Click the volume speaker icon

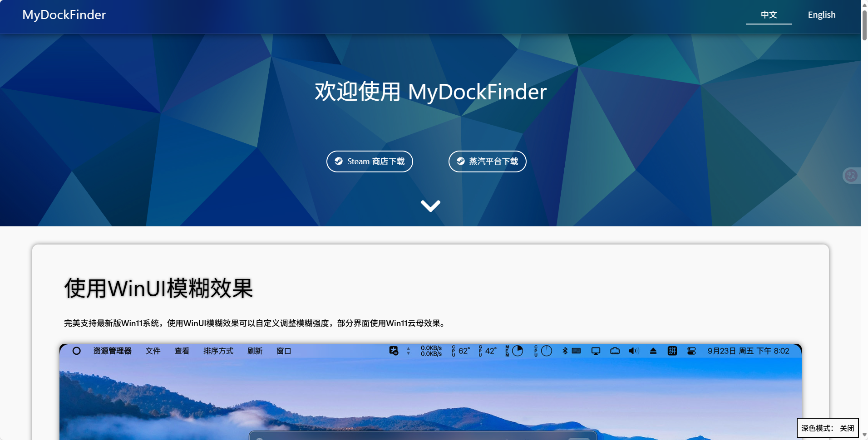(634, 351)
